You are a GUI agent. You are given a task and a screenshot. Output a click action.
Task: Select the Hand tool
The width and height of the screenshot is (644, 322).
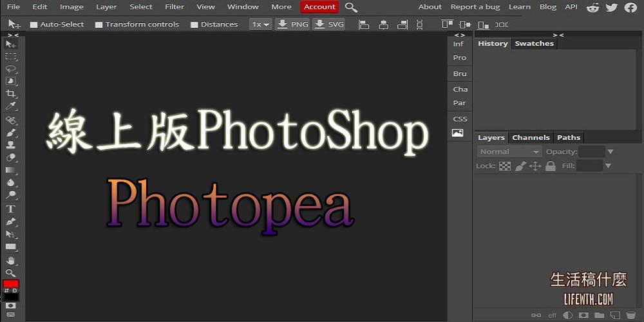click(x=10, y=261)
